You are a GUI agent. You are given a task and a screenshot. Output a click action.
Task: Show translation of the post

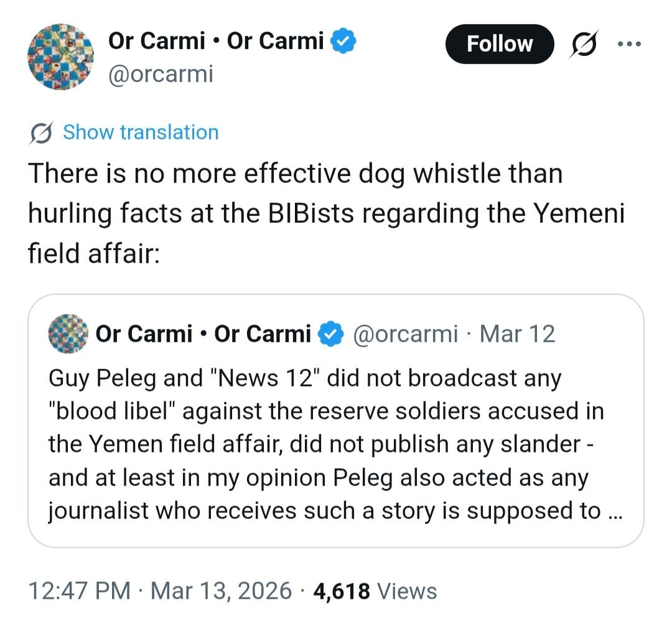coord(141,133)
